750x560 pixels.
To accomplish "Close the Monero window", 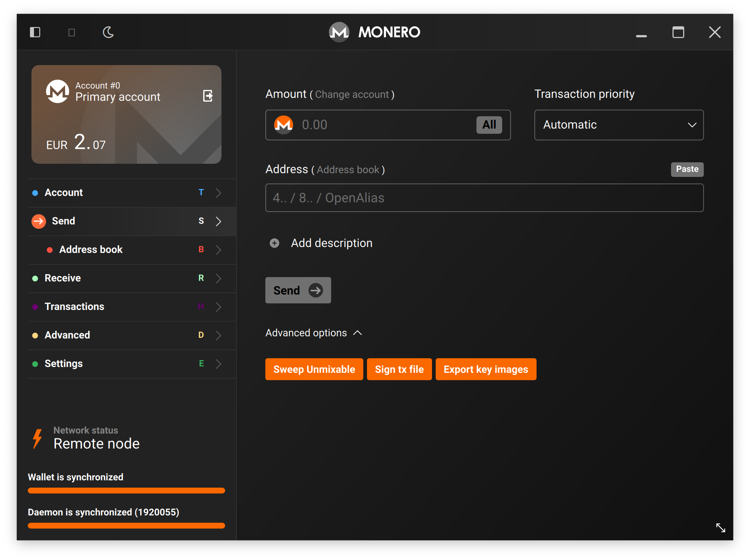I will tap(715, 32).
